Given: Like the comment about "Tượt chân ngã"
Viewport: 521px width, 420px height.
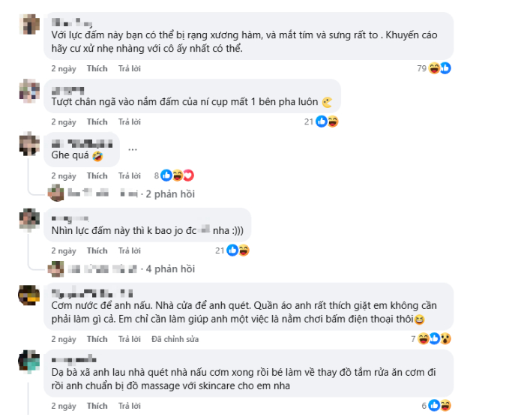Looking at the screenshot, I should pyautogui.click(x=97, y=121).
